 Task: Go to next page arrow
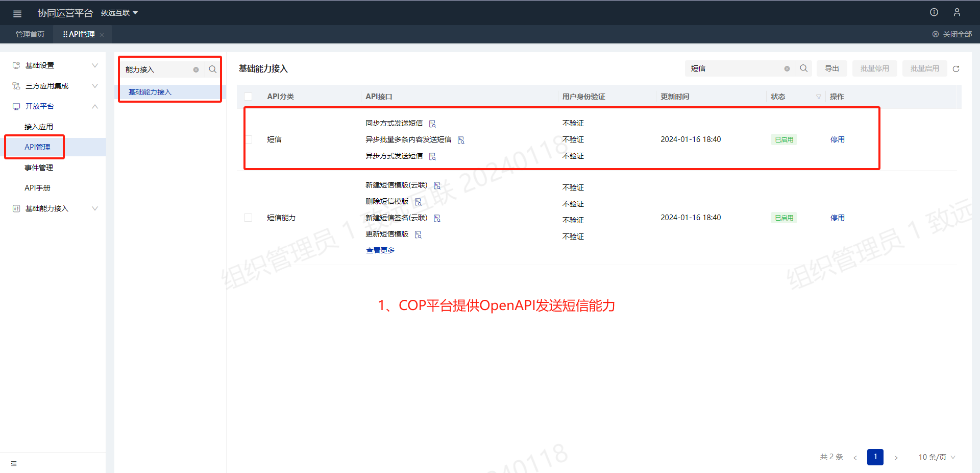pos(896,457)
